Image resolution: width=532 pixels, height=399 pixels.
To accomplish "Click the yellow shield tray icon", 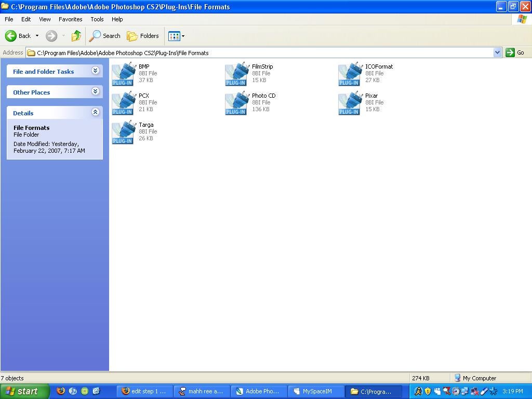I will pos(428,391).
